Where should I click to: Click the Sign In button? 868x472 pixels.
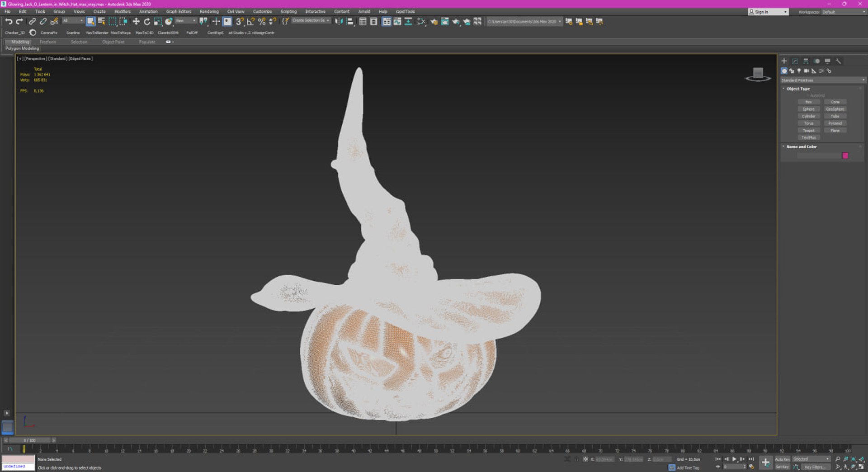pos(768,12)
